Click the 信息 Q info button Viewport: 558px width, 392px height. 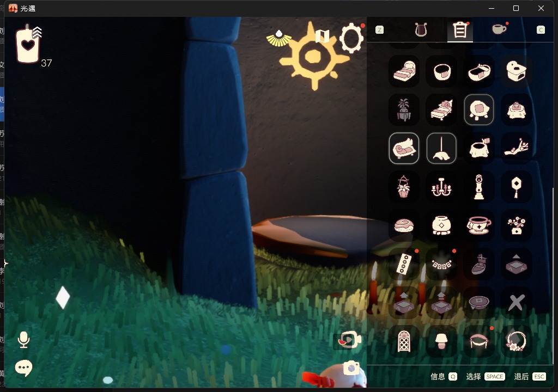click(x=444, y=377)
